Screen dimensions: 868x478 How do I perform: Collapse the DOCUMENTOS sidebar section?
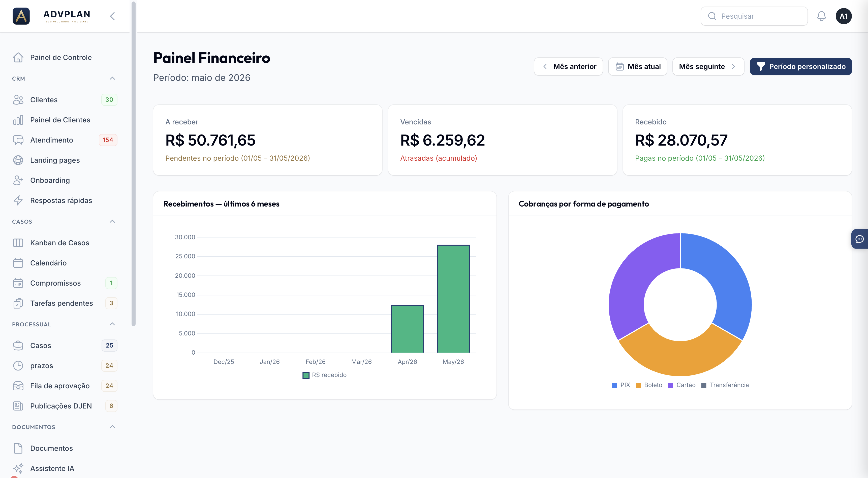coord(113,427)
